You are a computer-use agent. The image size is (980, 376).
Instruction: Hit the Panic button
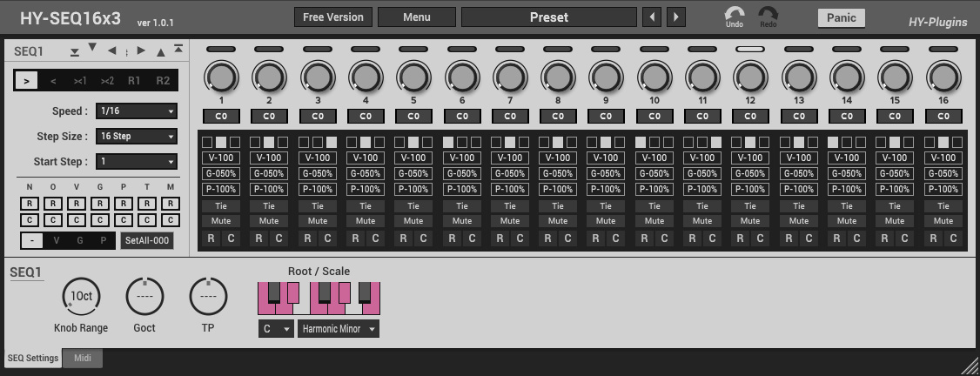842,17
